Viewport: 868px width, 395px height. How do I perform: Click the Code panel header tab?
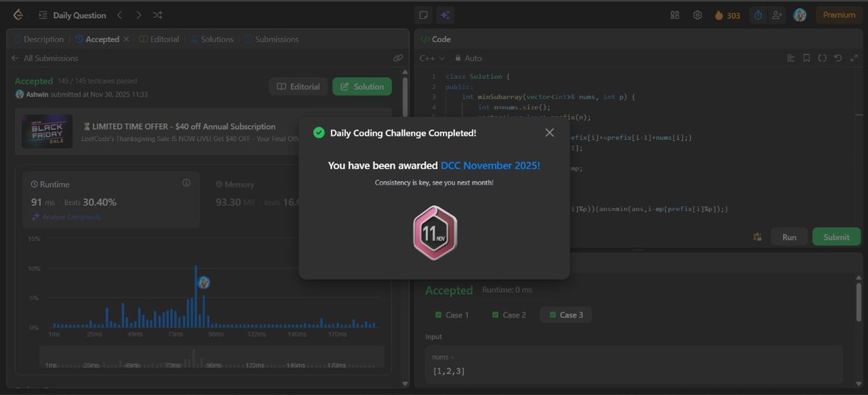pos(435,39)
